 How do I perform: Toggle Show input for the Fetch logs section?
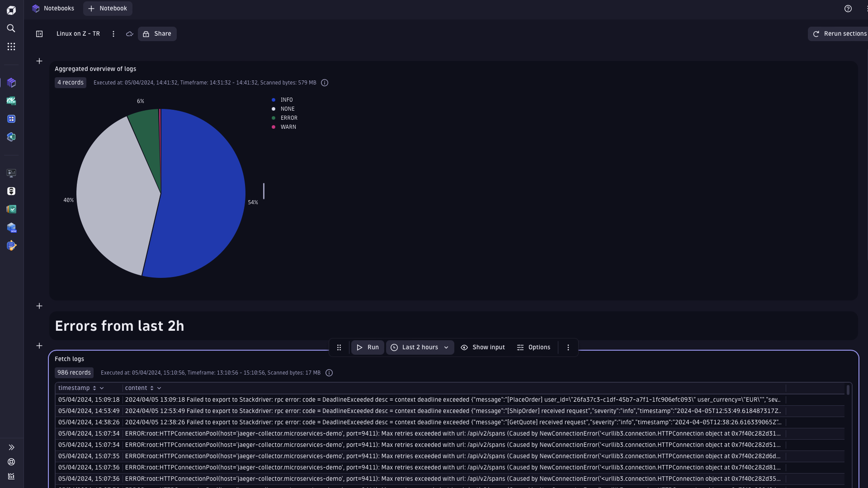coord(482,347)
